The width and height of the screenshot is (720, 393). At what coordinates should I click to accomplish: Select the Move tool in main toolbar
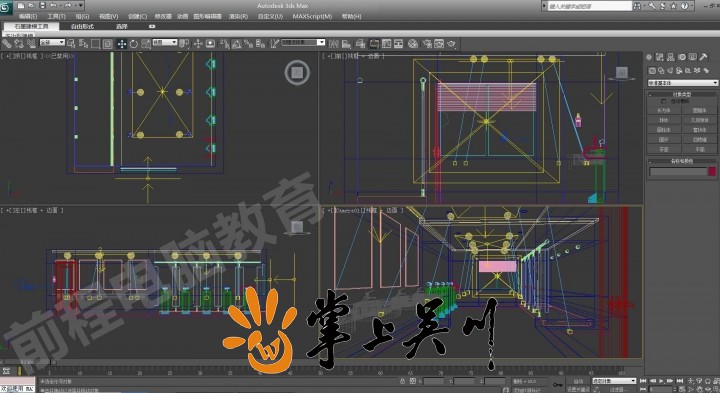pos(122,44)
